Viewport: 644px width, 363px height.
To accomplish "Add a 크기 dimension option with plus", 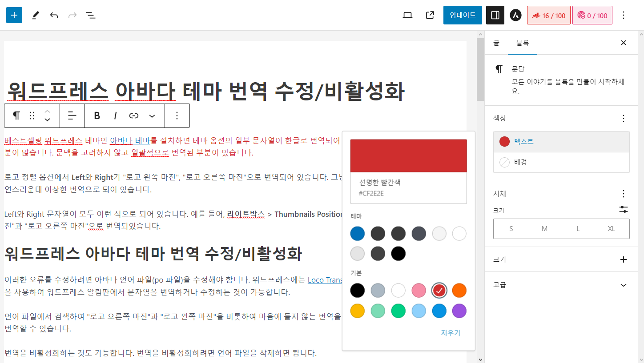I will pyautogui.click(x=624, y=259).
